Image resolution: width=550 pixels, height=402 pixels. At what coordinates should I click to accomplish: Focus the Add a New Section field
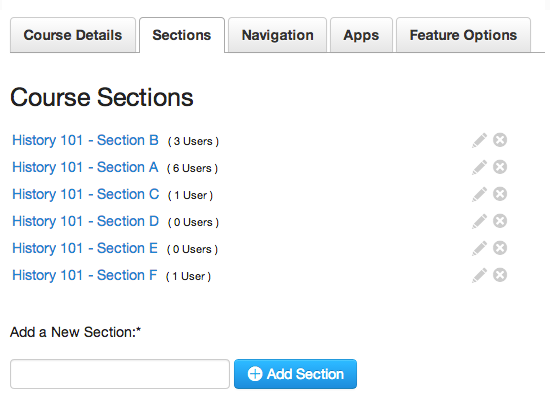pos(120,374)
